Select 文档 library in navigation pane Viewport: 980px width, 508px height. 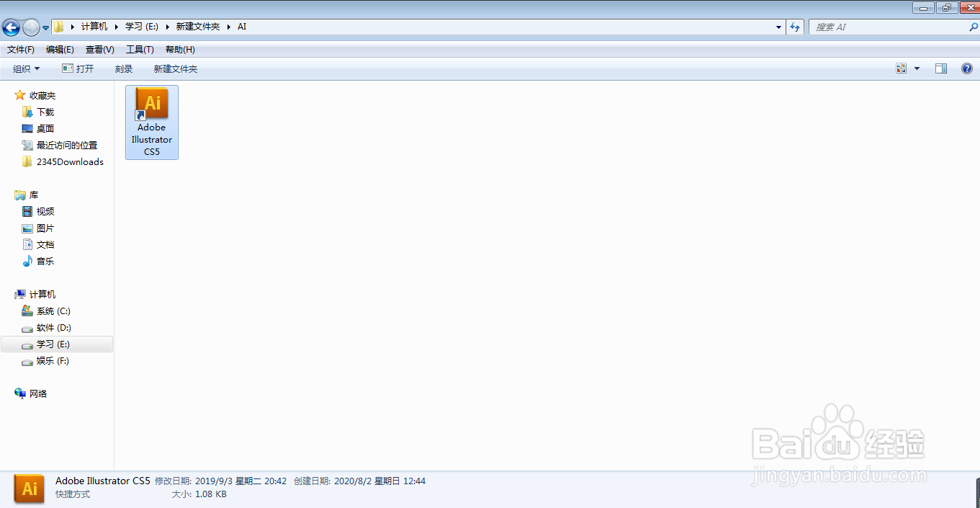(x=45, y=245)
